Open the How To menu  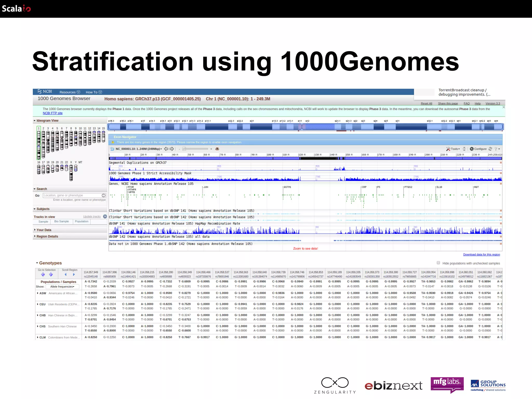tap(94, 92)
